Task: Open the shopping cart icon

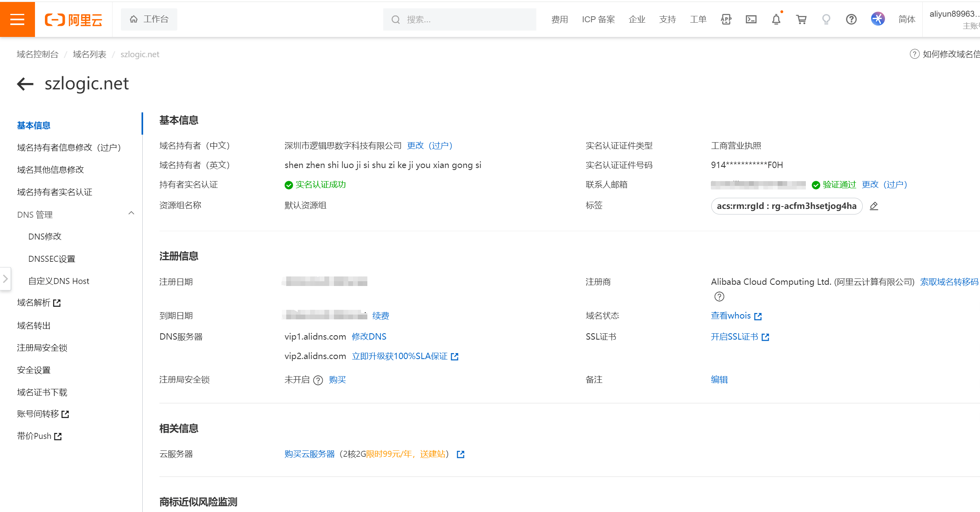Action: [801, 19]
